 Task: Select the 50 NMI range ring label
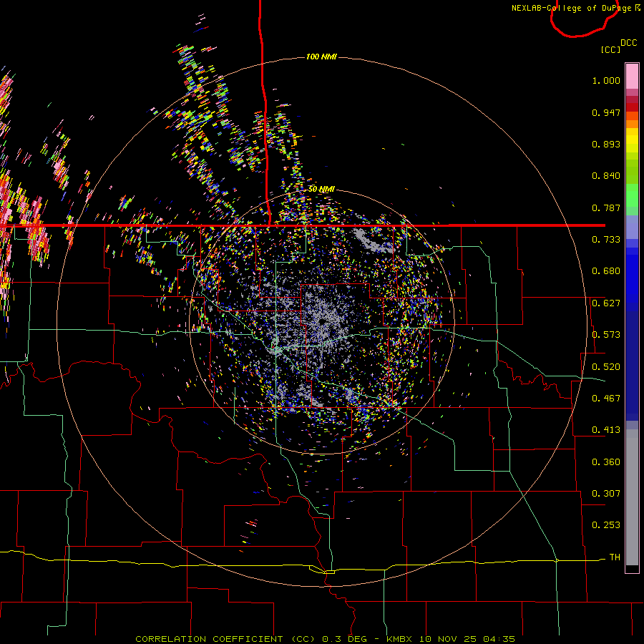321,189
